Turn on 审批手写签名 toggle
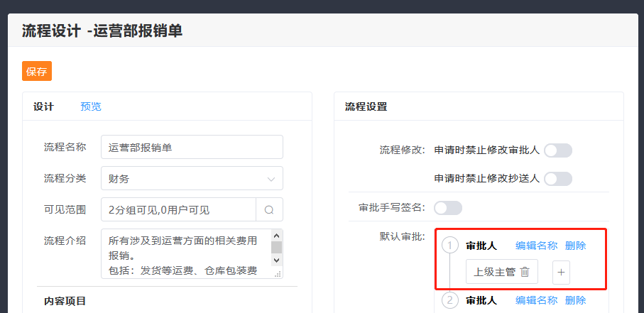644x313 pixels. point(448,208)
